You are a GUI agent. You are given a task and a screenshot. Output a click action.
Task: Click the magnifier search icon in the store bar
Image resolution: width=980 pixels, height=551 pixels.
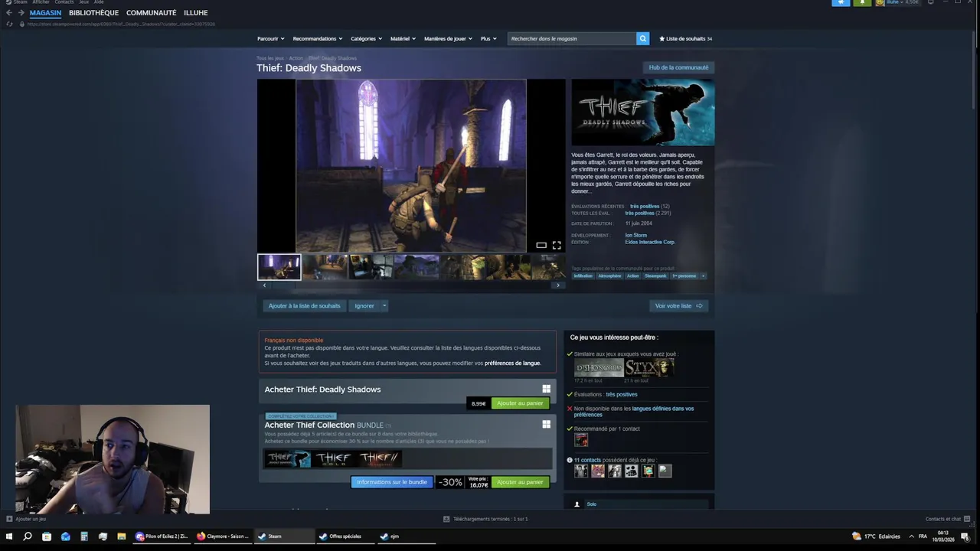coord(642,38)
